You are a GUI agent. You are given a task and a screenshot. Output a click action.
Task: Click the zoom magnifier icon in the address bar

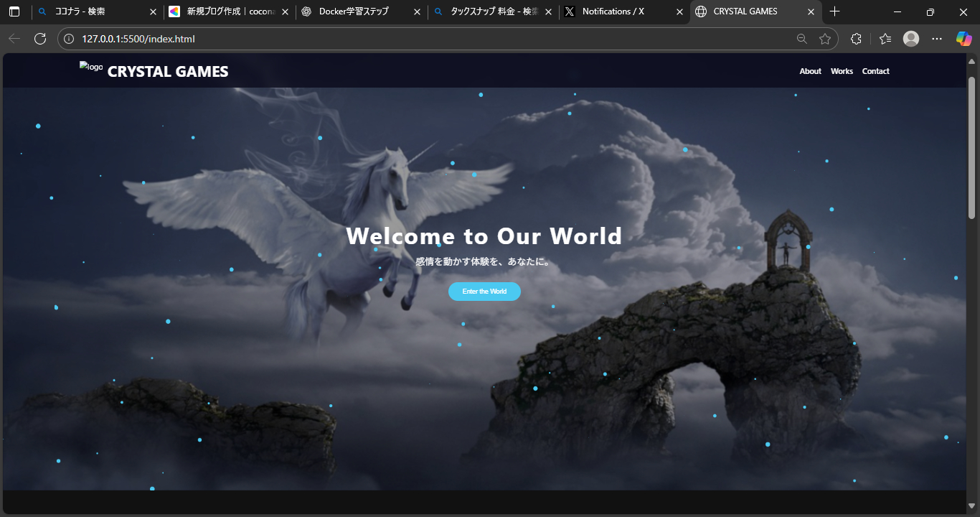tap(801, 39)
